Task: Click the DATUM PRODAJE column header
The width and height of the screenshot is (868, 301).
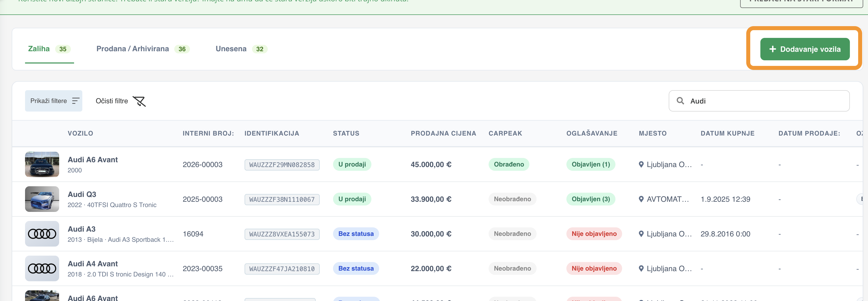Action: tap(809, 133)
